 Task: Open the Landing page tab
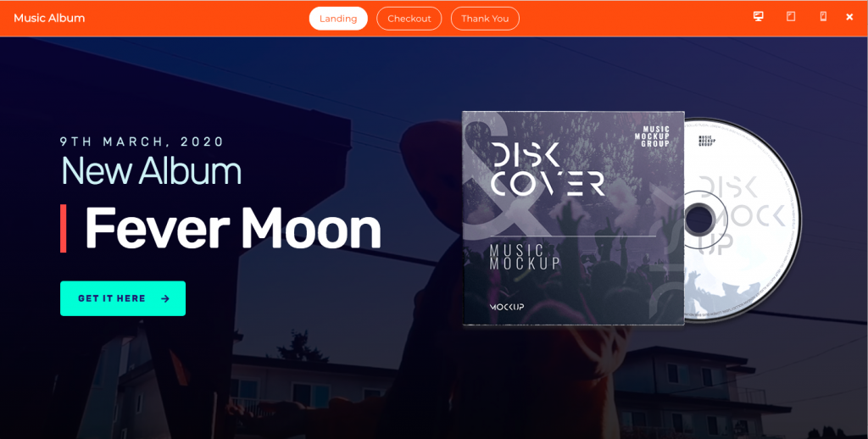pyautogui.click(x=338, y=19)
